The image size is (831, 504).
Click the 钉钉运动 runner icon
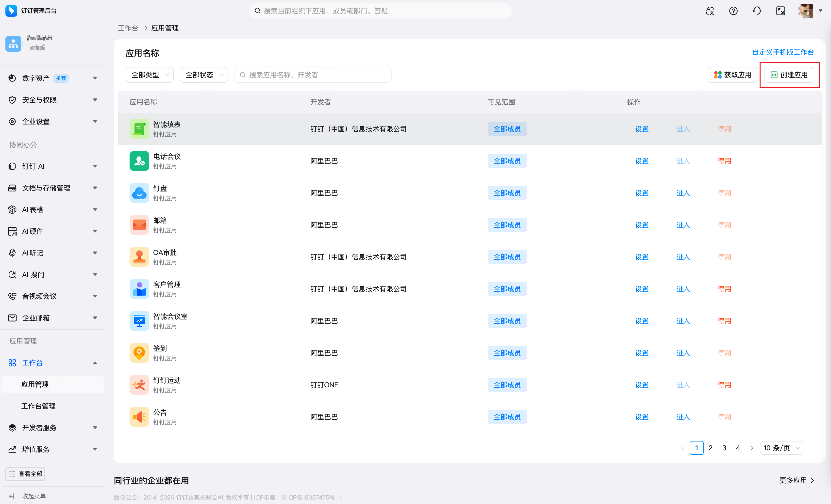click(x=139, y=385)
